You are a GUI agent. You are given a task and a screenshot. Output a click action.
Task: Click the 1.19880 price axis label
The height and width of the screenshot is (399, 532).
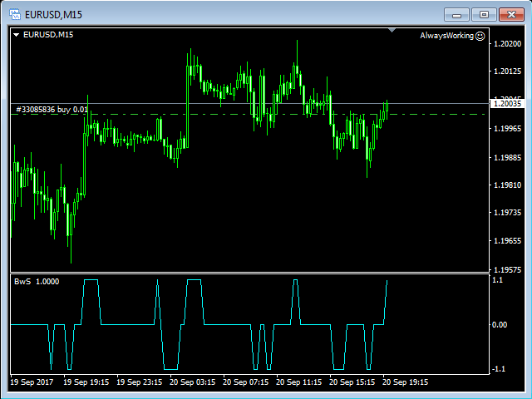[x=507, y=157]
